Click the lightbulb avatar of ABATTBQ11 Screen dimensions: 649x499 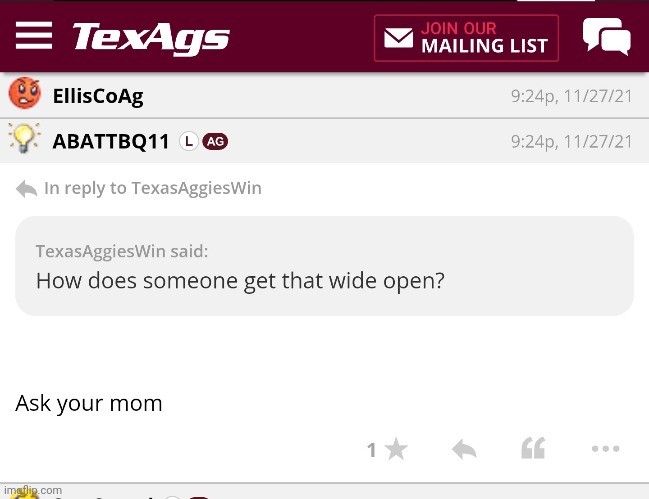(24, 139)
